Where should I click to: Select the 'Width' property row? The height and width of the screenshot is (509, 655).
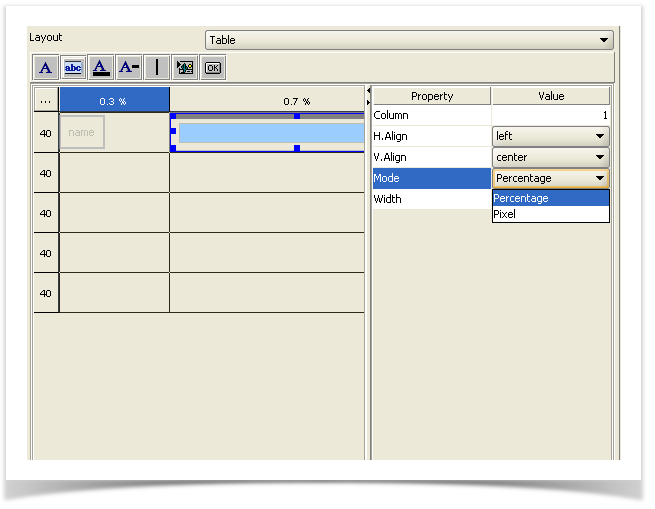(431, 199)
